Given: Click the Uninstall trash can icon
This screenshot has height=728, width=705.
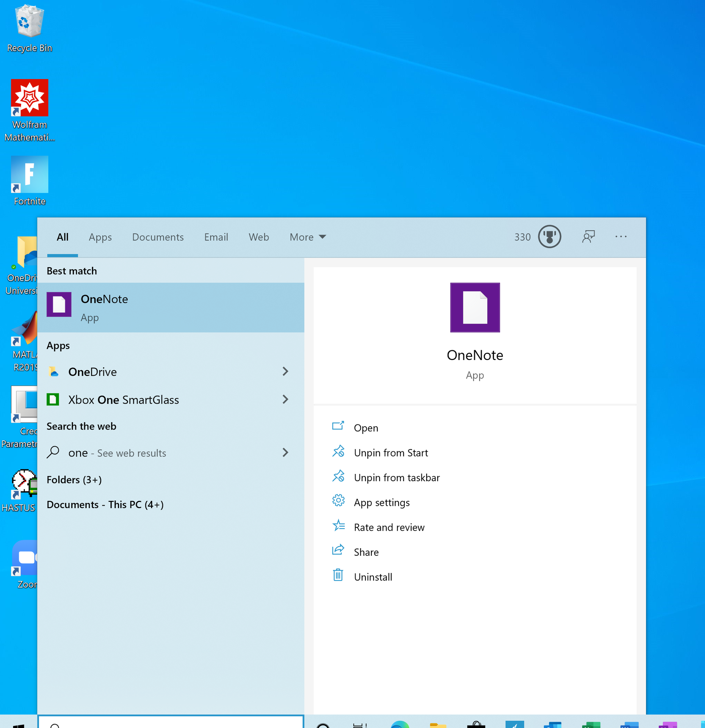Looking at the screenshot, I should [x=338, y=575].
